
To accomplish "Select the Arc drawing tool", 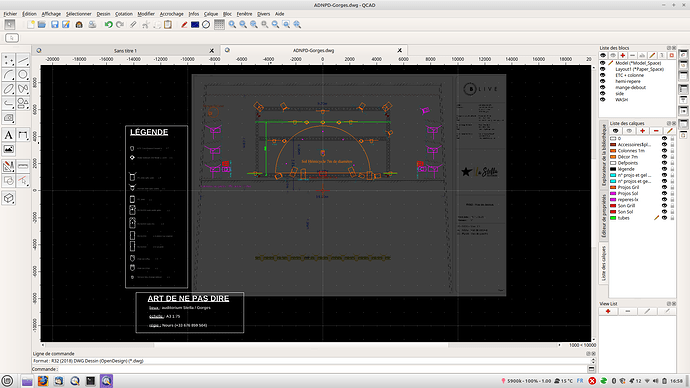I will pos(8,75).
